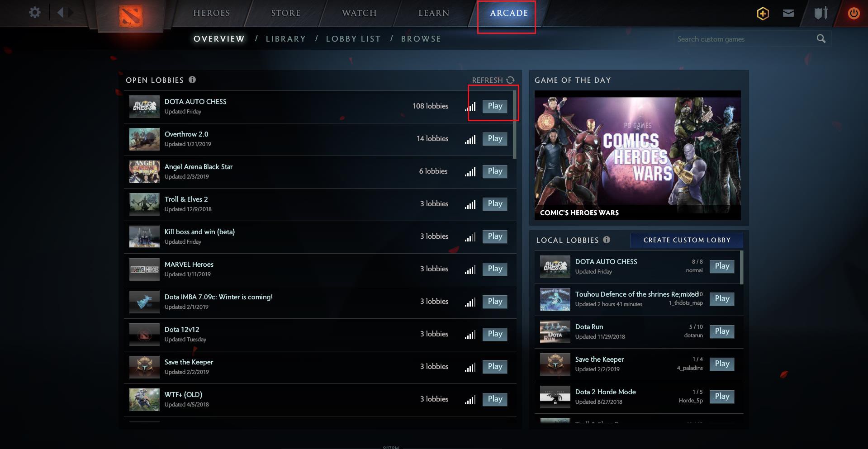The height and width of the screenshot is (449, 868).
Task: Open the Dota Plus shield icon
Action: (763, 14)
